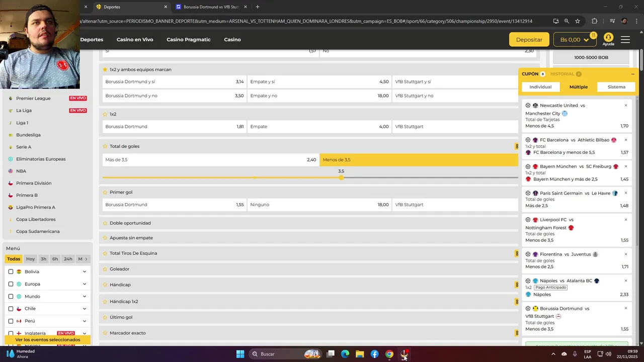Open Microsoft Edge from the taskbar
Screen dimensions: 644x362
pyautogui.click(x=345, y=354)
